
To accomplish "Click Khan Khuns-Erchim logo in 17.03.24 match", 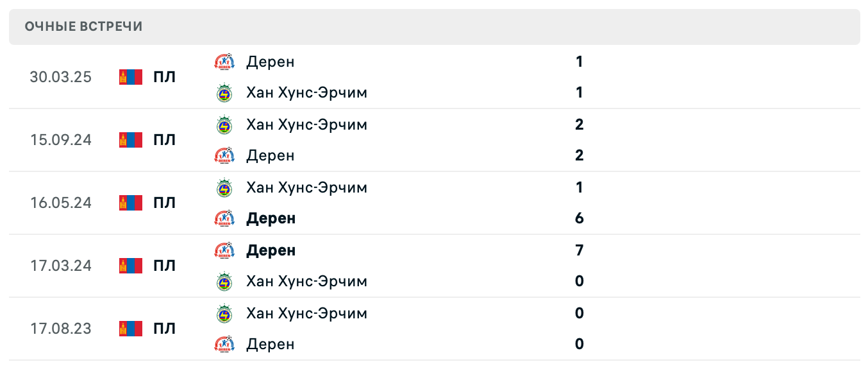I will click(224, 281).
